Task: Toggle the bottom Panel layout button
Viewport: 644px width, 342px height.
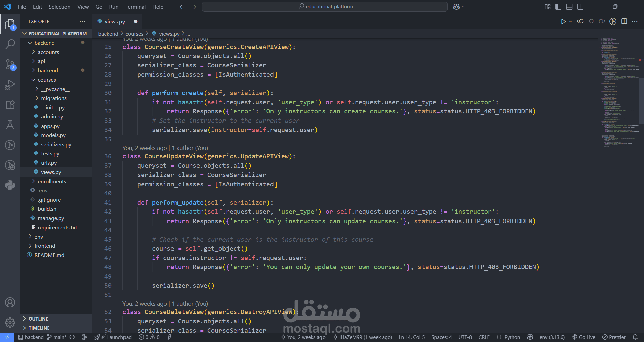Action: [x=569, y=7]
